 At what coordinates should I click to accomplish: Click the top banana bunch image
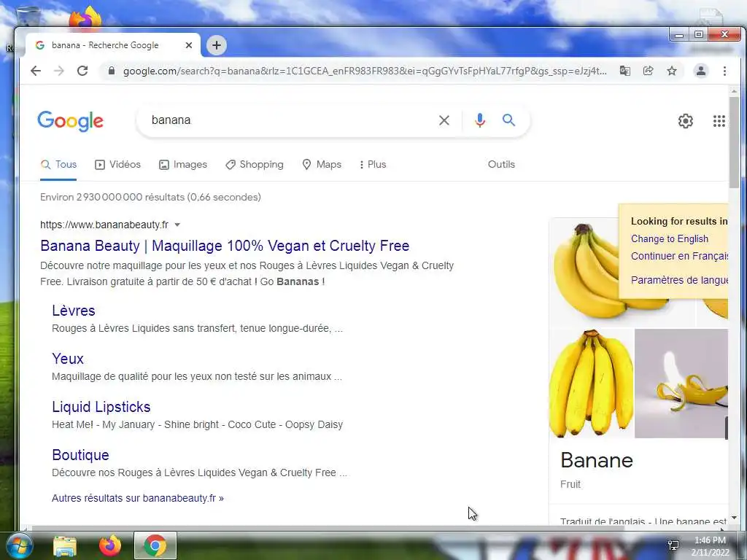[x=586, y=272]
